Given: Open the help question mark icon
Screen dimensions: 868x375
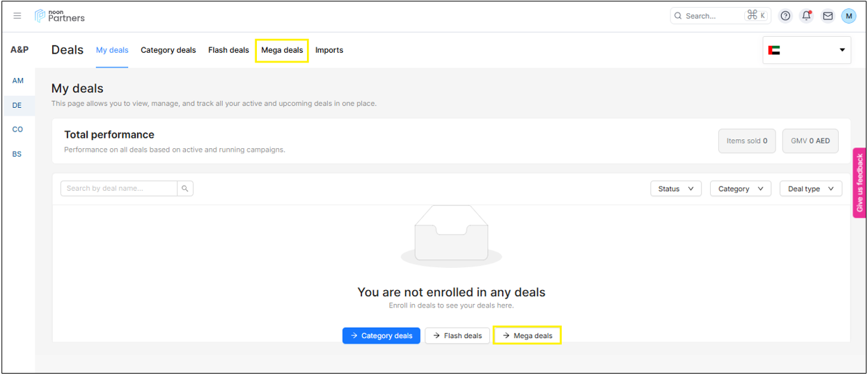Looking at the screenshot, I should coord(785,16).
